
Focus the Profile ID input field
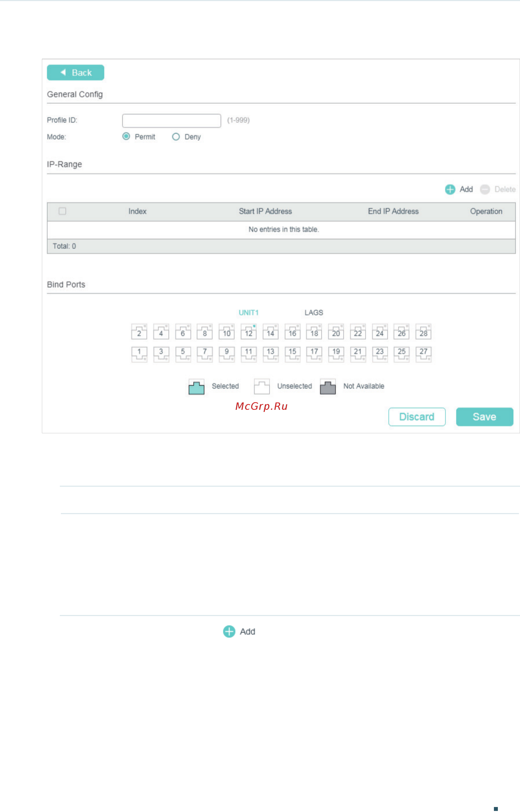[x=172, y=121]
